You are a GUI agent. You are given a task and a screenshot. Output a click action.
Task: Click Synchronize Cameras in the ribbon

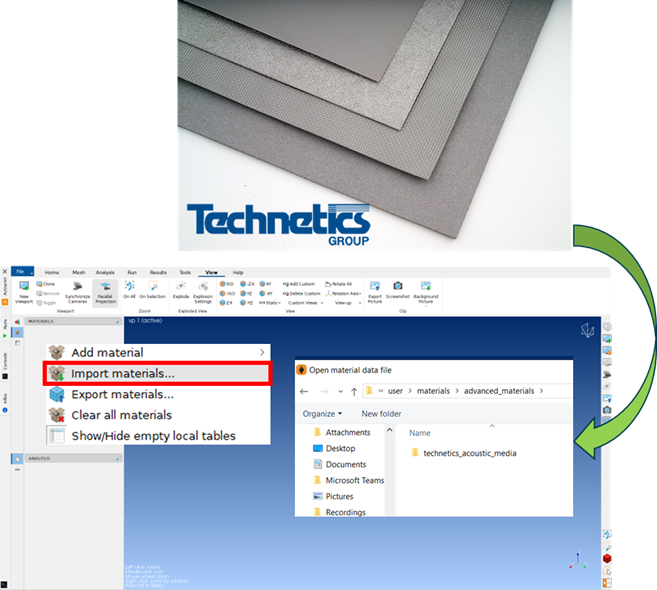[77, 290]
